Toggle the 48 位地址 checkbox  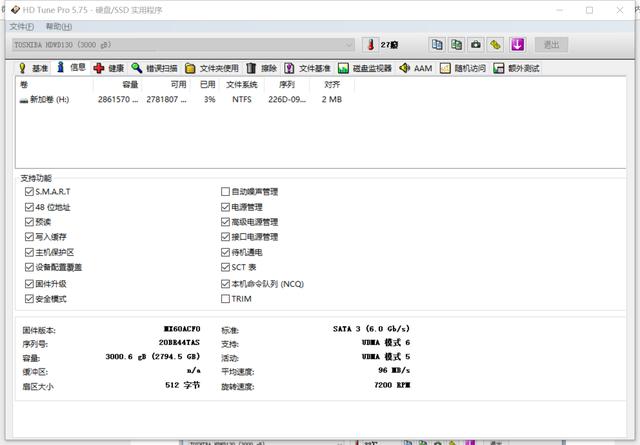29,207
